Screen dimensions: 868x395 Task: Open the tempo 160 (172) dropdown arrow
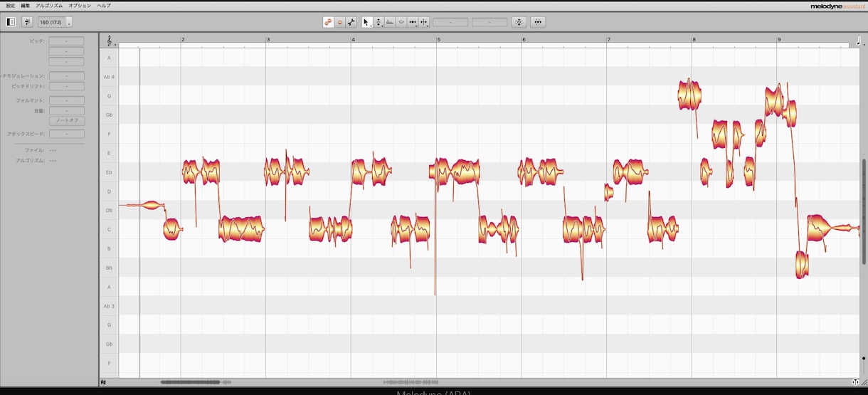(69, 22)
